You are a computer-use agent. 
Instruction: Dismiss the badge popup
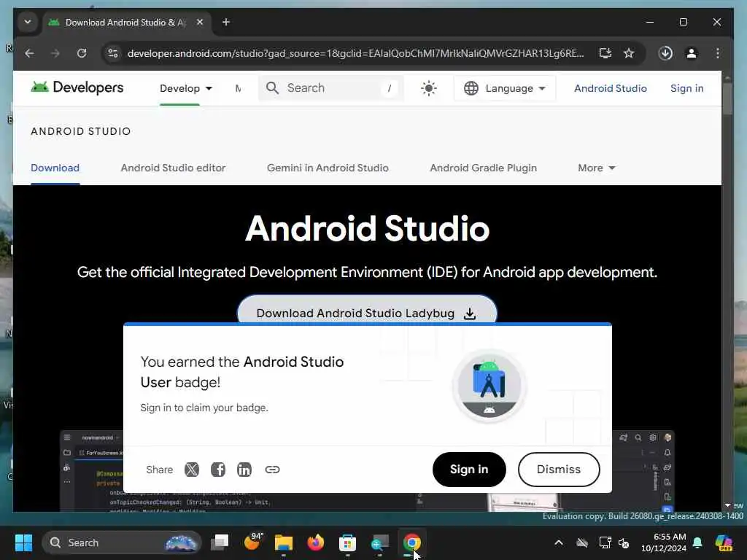click(558, 470)
